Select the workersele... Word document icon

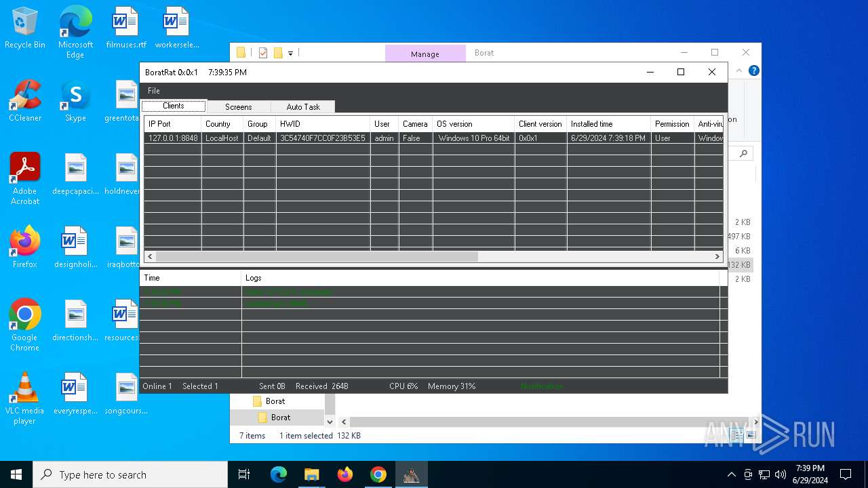(177, 28)
